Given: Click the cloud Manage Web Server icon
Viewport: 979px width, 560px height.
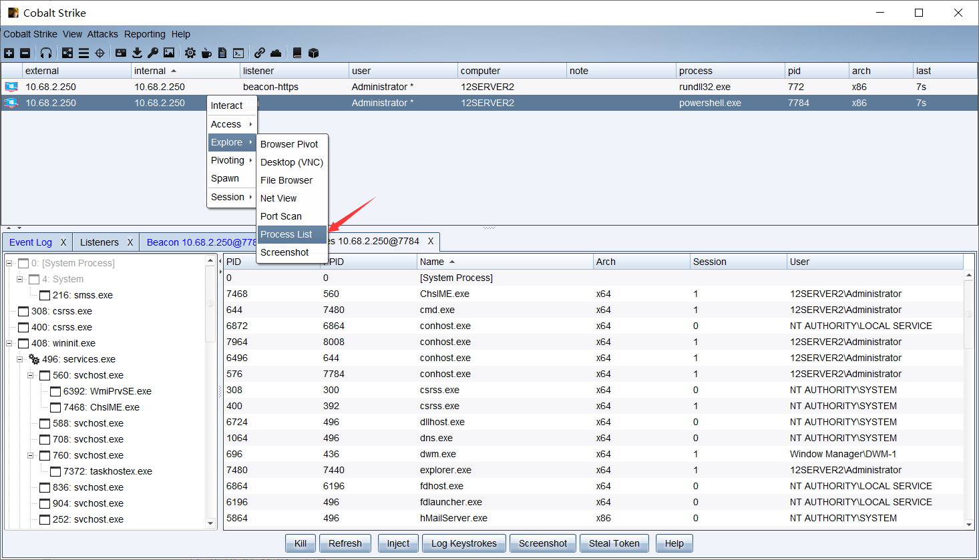Looking at the screenshot, I should click(276, 53).
